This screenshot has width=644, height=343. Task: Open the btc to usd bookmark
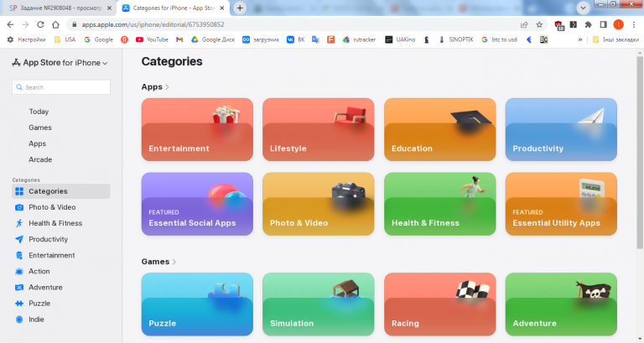499,39
